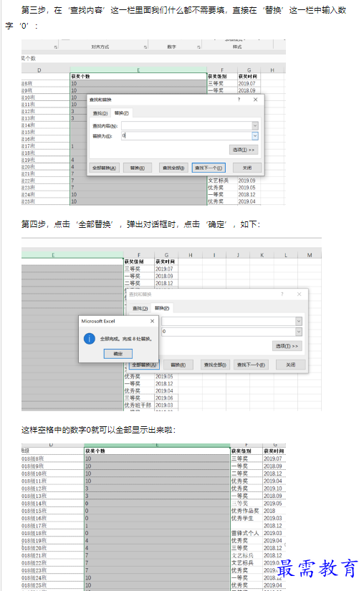Click the message text 全部完成。完成 8 处替换。
364x591 pixels.
click(126, 339)
